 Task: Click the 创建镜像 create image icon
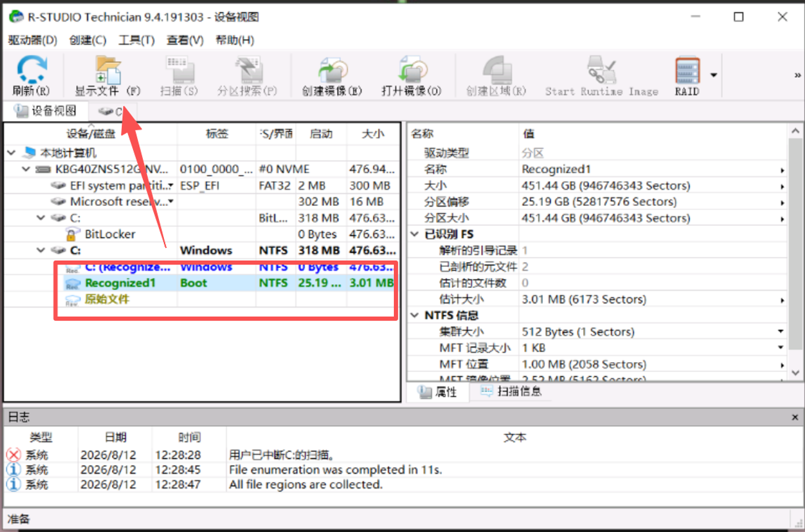332,69
